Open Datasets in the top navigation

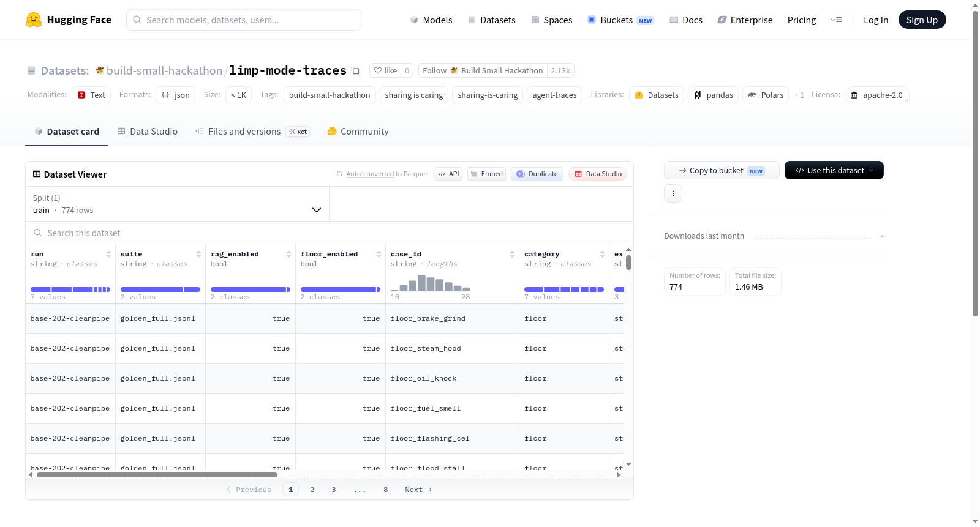(492, 20)
